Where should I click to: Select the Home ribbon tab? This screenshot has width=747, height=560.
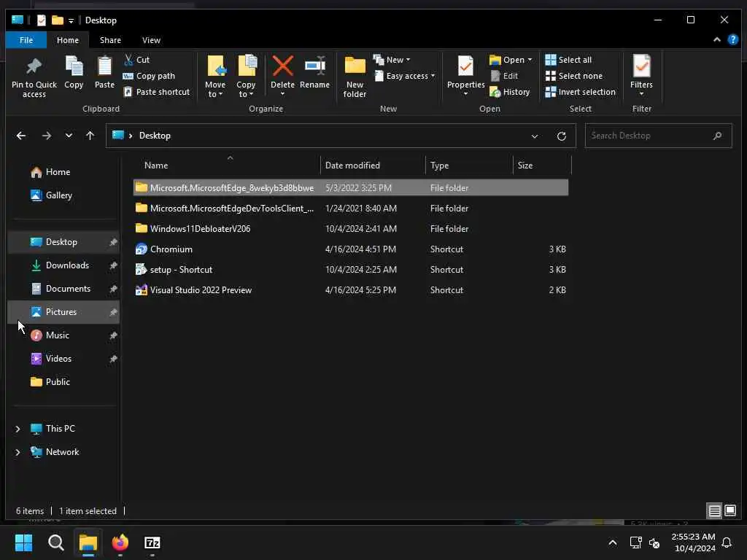68,40
